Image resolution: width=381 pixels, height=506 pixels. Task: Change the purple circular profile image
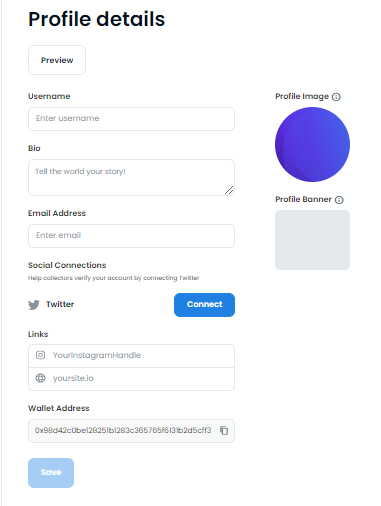[x=312, y=144]
